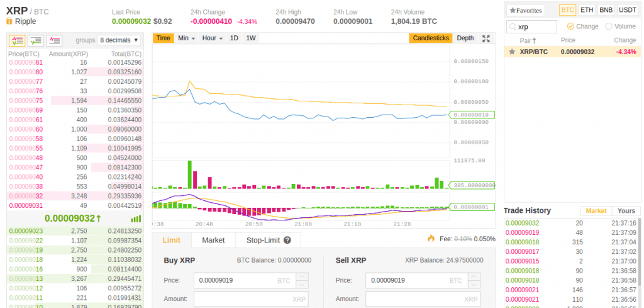Click the fullscreen chart expand icon
The width and height of the screenshot is (644, 308).
486,38
